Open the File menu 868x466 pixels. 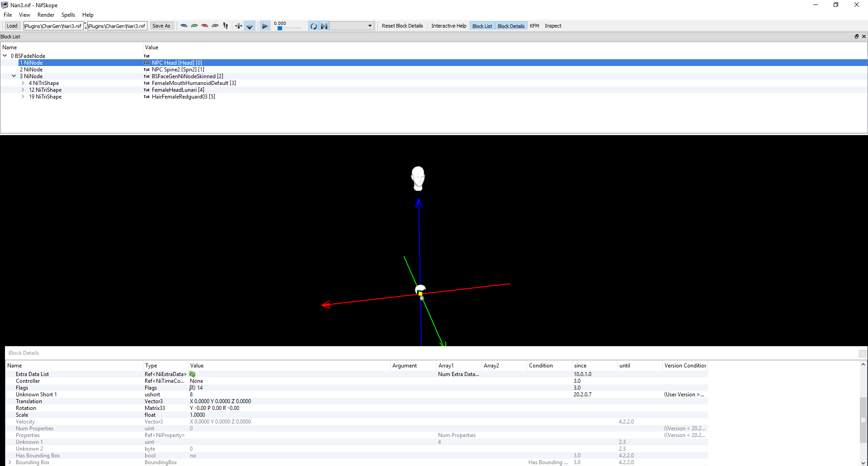(8, 15)
